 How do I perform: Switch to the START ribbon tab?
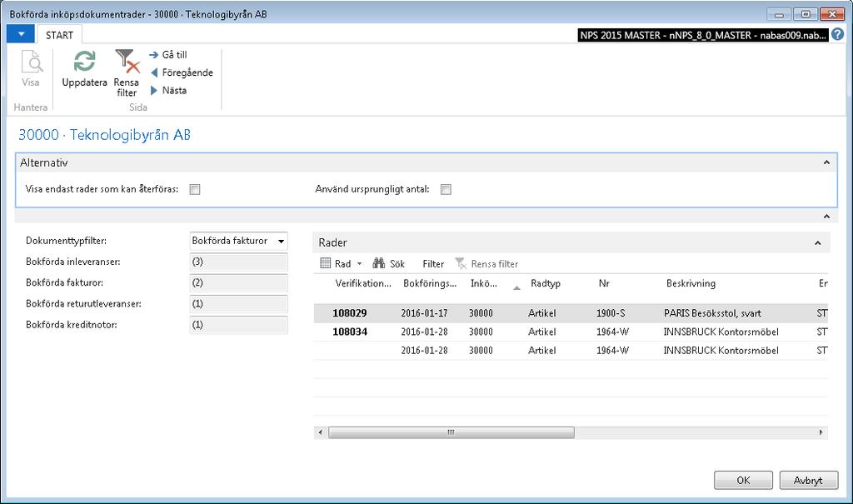click(x=59, y=35)
